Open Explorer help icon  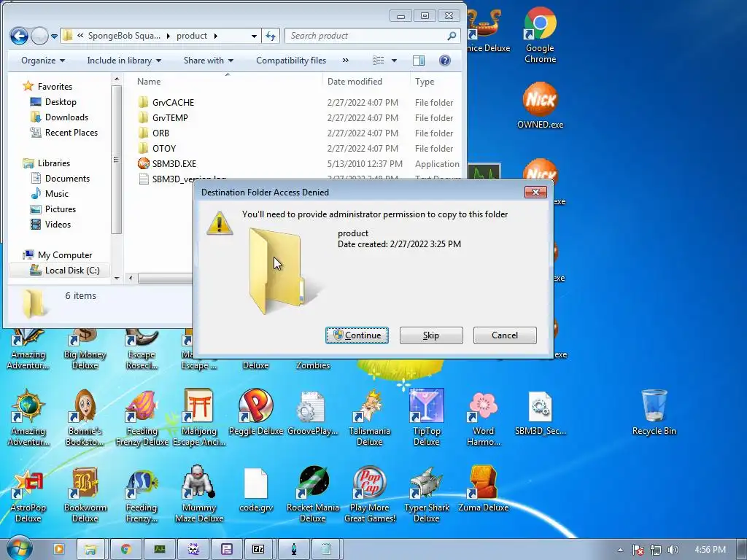pos(444,61)
